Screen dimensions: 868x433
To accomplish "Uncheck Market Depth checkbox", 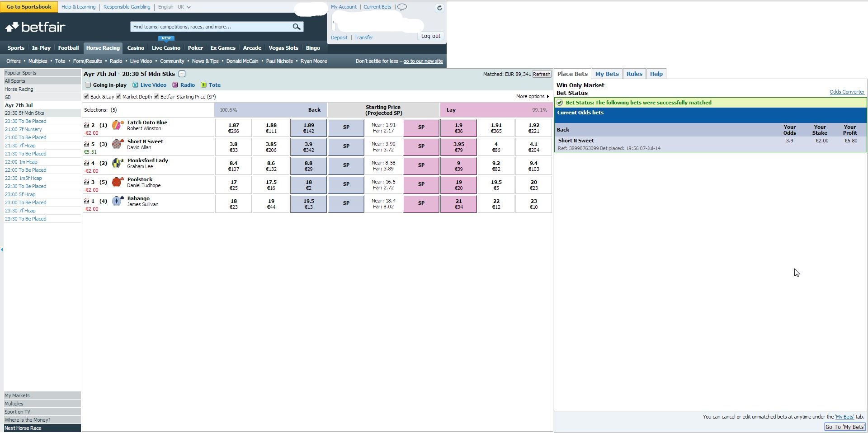I will tap(118, 96).
